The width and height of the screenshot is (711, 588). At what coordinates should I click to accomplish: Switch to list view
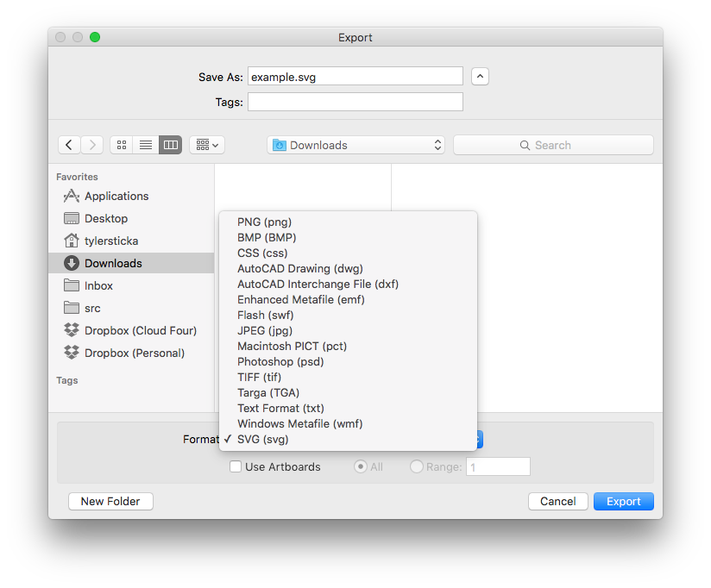tap(145, 144)
